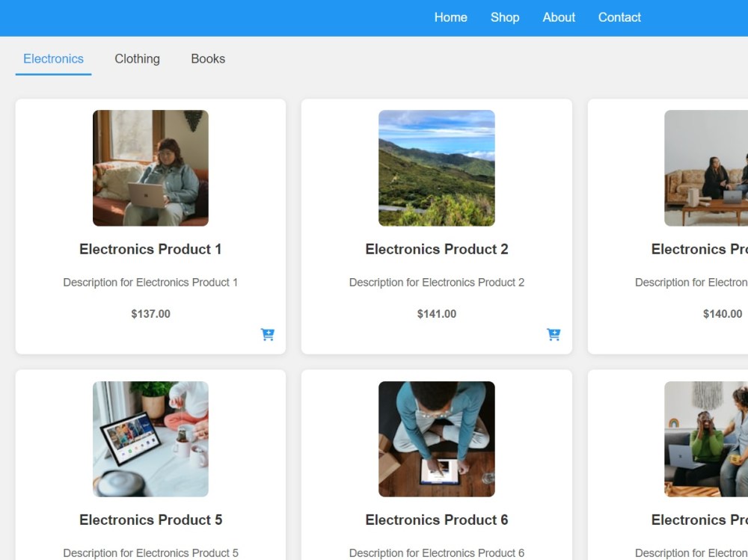Click the $141.00 price
Image resolution: width=748 pixels, height=560 pixels.
[x=437, y=314]
